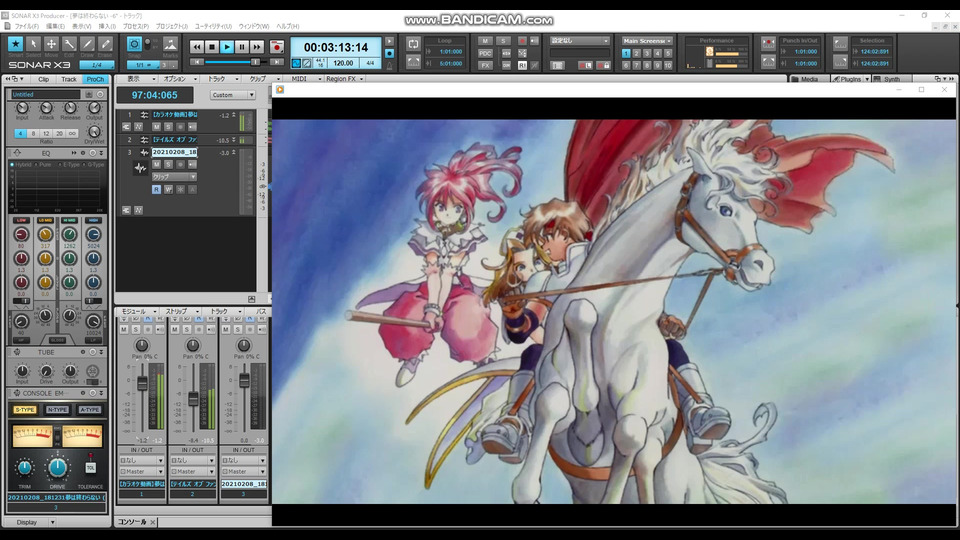This screenshot has width=960, height=540.
Task: Open ファイル(F) menu
Action: [x=26, y=26]
